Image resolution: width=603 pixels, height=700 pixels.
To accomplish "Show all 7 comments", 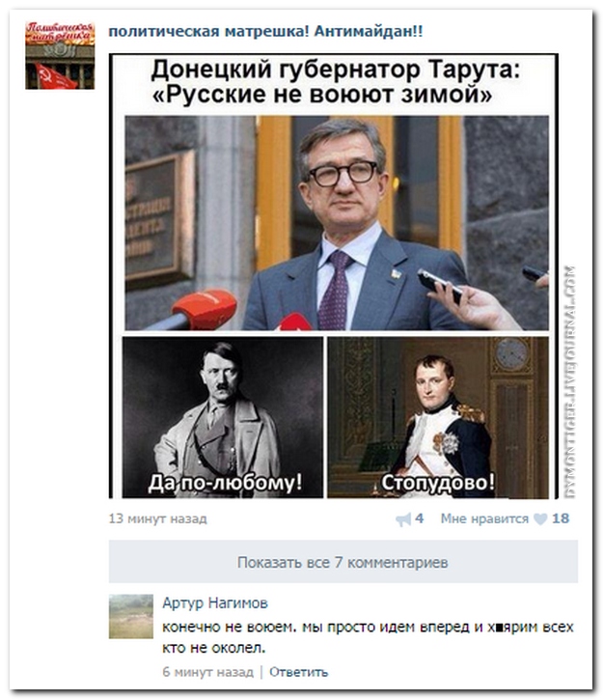I will (343, 562).
